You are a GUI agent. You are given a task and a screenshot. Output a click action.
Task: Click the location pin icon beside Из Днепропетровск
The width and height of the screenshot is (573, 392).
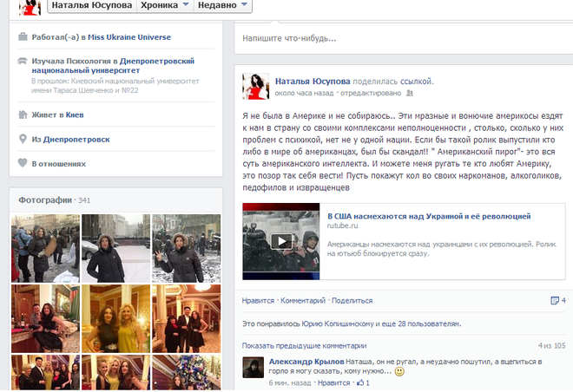pyautogui.click(x=23, y=139)
